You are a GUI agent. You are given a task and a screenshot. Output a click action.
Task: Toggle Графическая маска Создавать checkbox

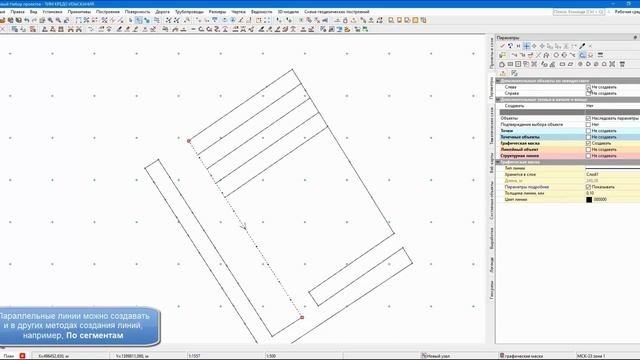(x=588, y=143)
